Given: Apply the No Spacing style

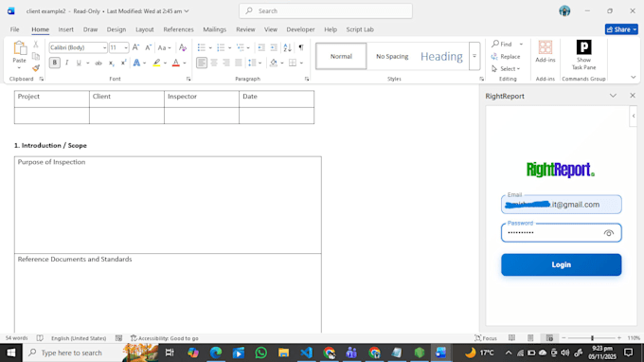Looking at the screenshot, I should click(392, 56).
